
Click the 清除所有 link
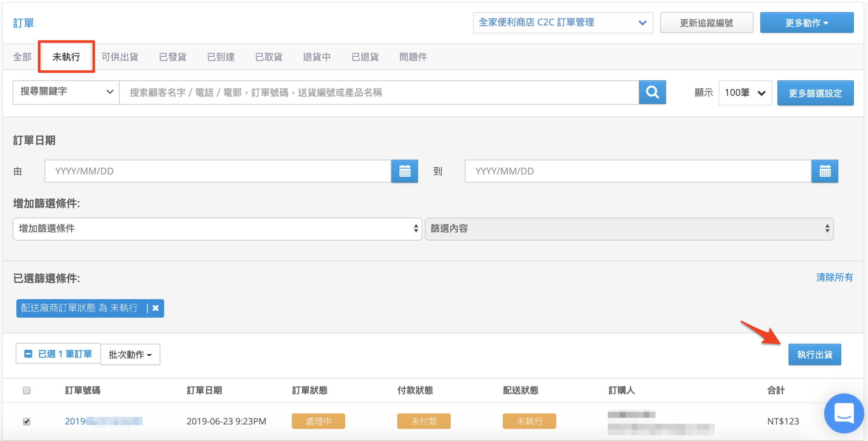835,277
